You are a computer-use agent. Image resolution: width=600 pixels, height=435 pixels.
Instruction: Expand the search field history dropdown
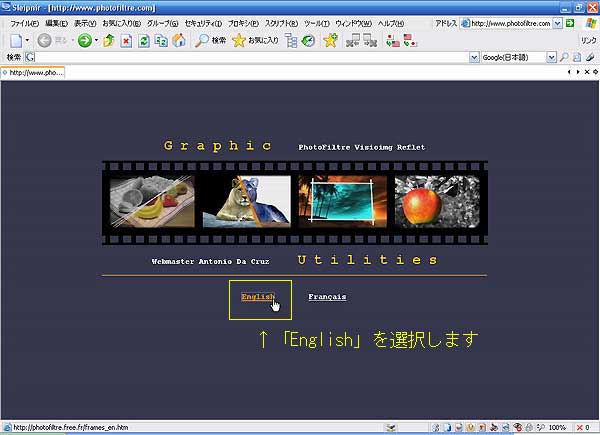(x=474, y=57)
